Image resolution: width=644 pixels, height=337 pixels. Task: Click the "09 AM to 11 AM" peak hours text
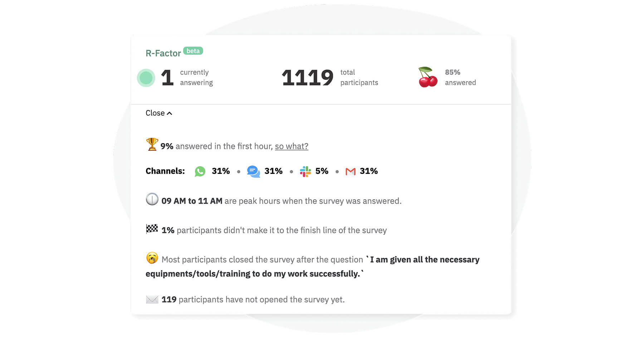pyautogui.click(x=192, y=201)
